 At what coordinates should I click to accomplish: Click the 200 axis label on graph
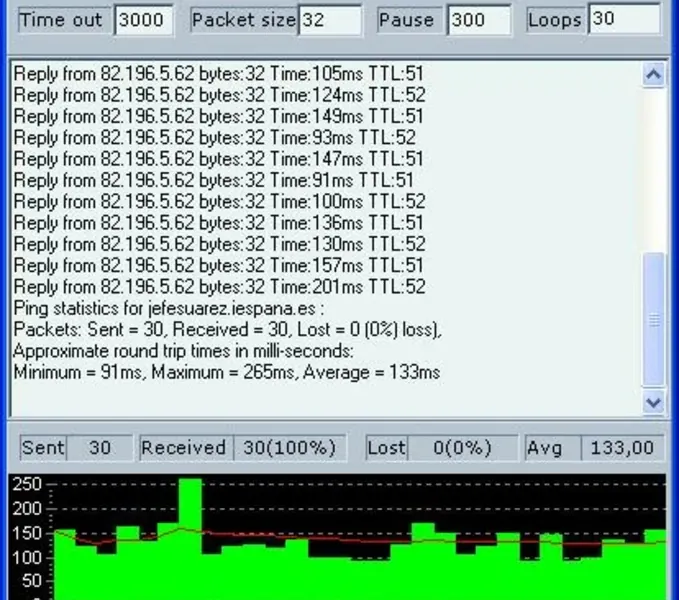pos(27,508)
